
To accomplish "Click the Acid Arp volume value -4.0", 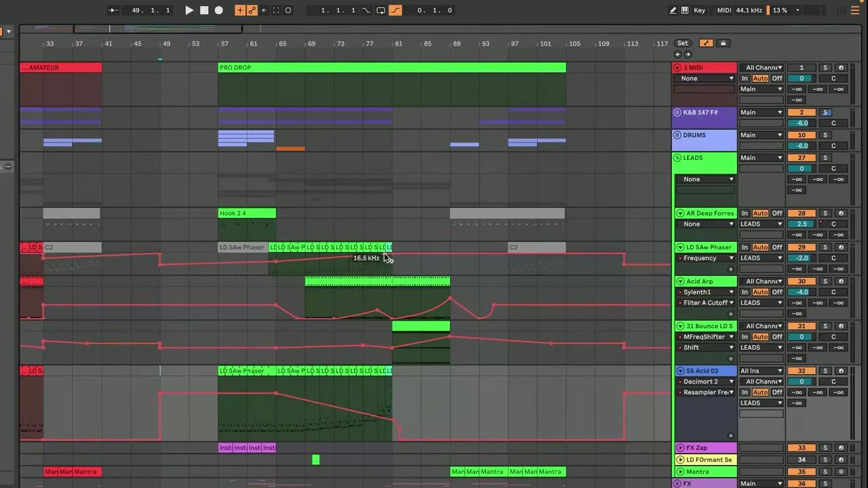I will coord(802,292).
